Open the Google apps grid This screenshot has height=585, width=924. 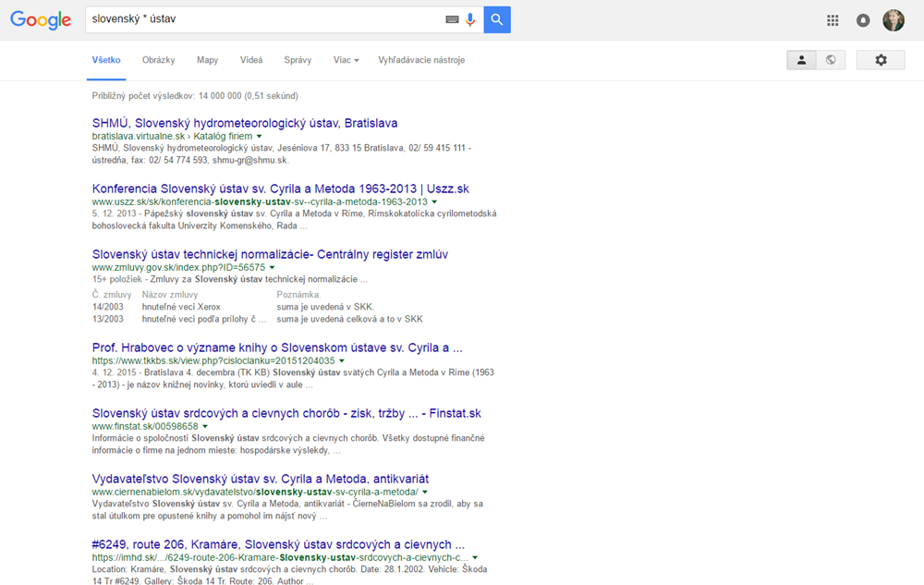tap(833, 20)
